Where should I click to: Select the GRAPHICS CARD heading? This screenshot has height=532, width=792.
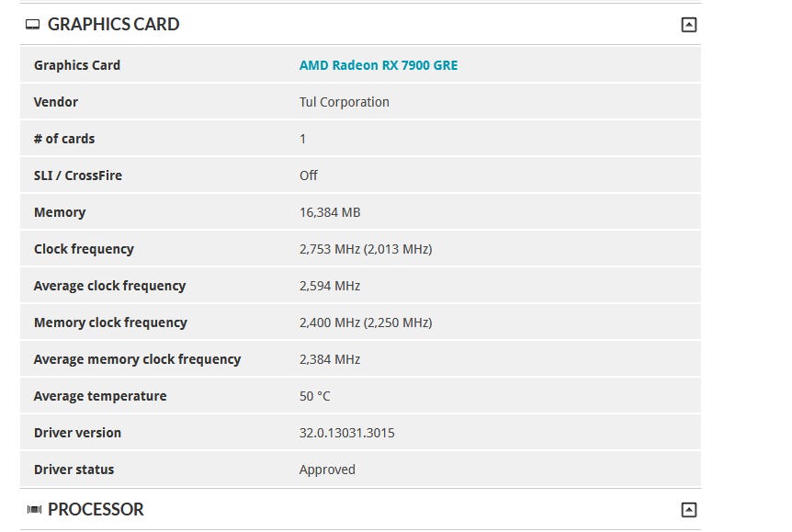[x=114, y=24]
